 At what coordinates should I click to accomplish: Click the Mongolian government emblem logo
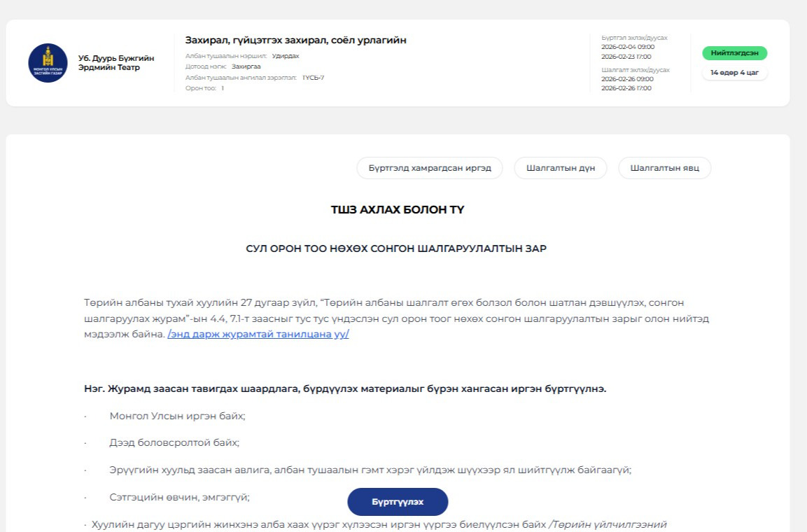tap(48, 63)
